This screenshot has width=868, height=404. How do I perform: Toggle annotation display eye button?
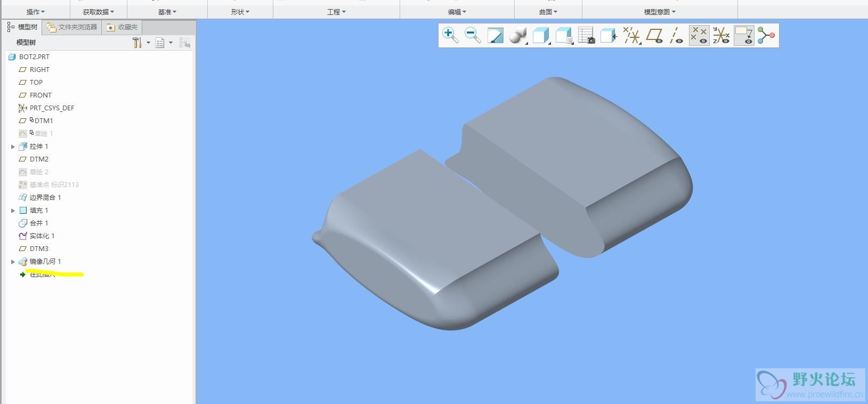click(744, 36)
